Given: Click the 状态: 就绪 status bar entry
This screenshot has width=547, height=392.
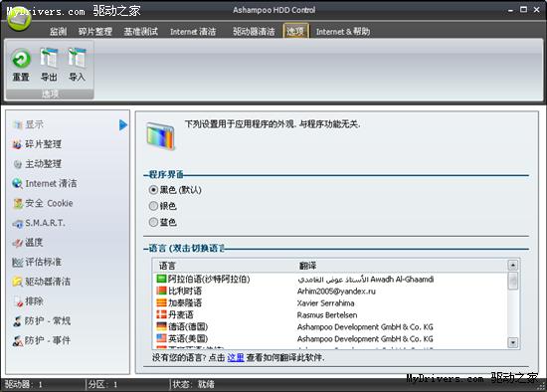Looking at the screenshot, I should (x=194, y=384).
